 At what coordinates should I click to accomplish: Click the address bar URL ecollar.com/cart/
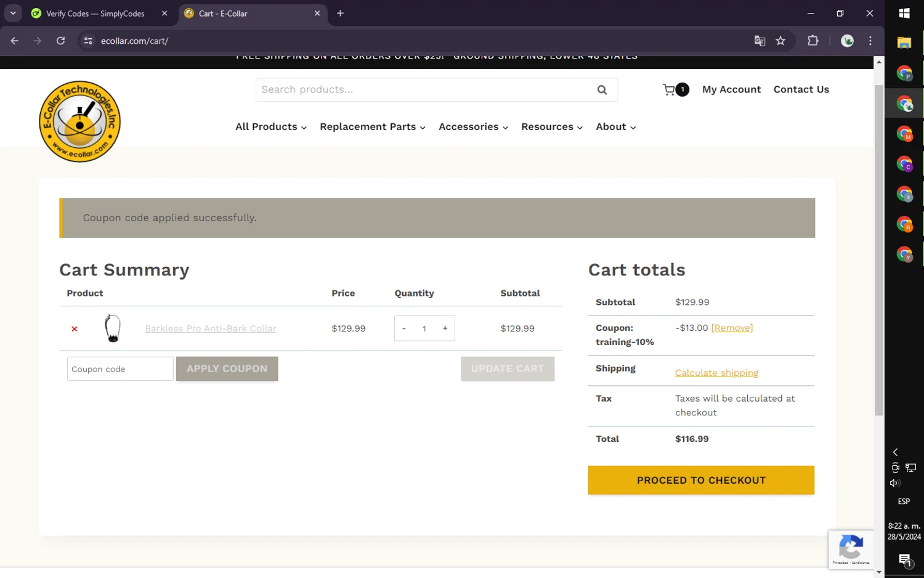(x=134, y=41)
